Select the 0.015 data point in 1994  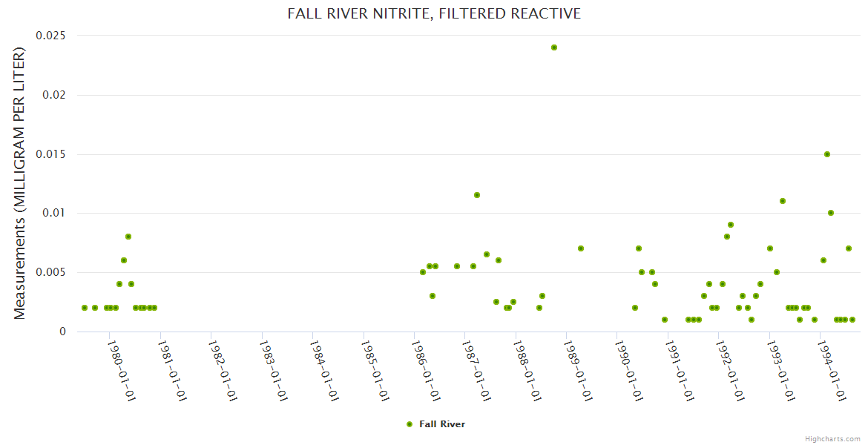click(x=827, y=154)
